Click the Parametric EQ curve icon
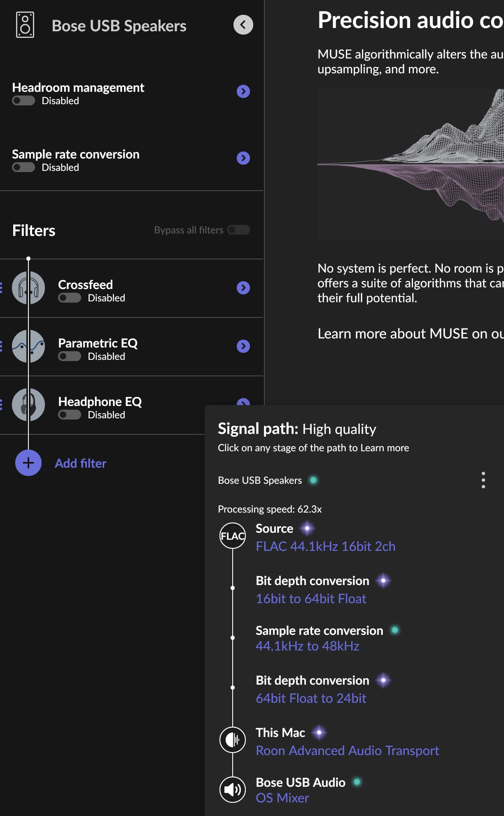The height and width of the screenshot is (816, 504). click(x=28, y=346)
